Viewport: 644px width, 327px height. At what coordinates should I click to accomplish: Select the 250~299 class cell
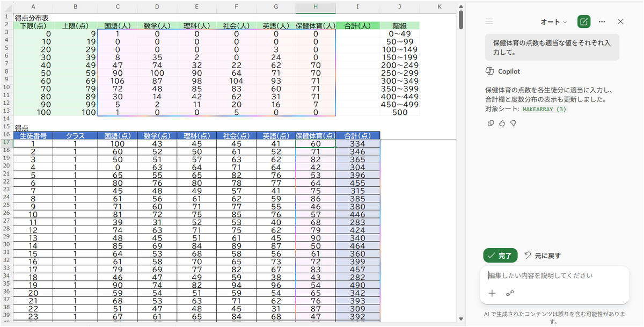[400, 73]
